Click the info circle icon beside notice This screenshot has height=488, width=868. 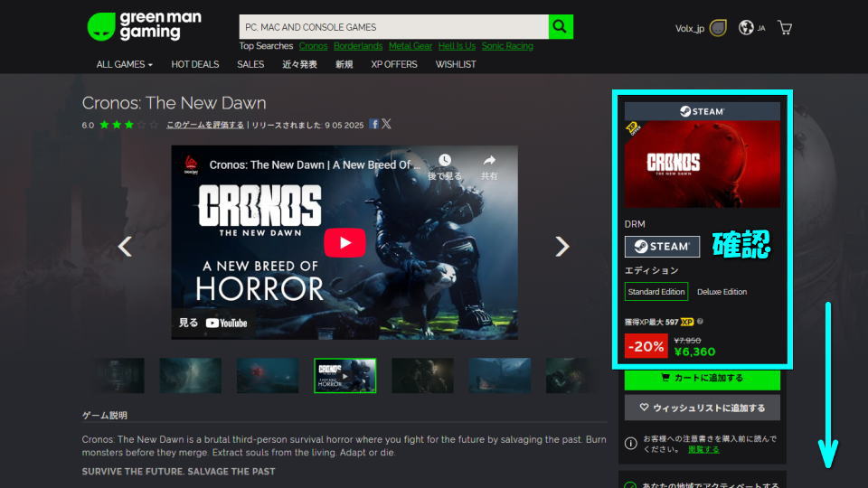point(630,443)
